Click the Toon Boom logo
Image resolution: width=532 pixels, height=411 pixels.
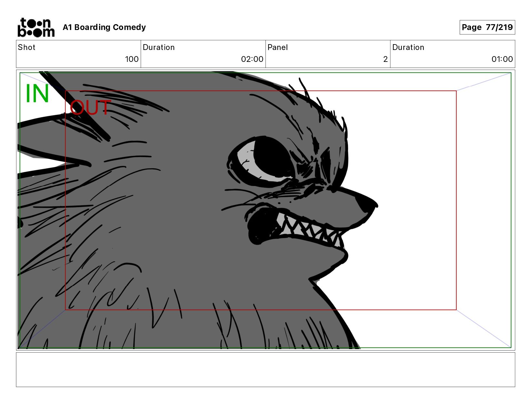point(36,27)
